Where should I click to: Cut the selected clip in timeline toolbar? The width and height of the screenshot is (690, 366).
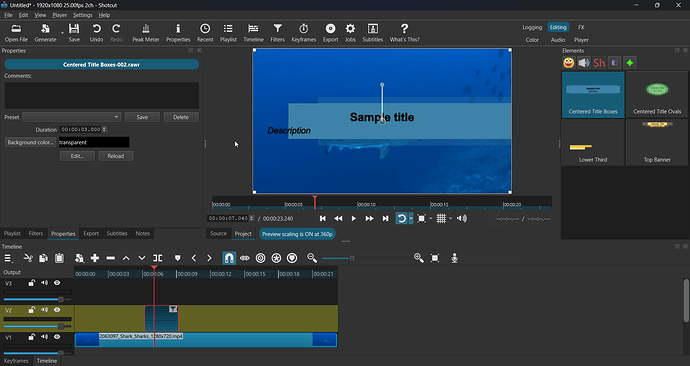point(28,258)
